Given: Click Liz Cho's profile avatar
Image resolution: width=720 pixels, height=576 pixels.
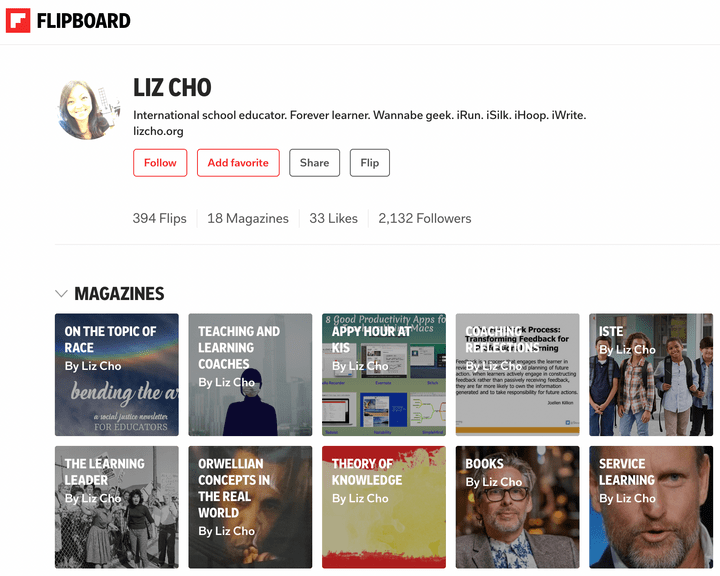Looking at the screenshot, I should pyautogui.click(x=89, y=109).
